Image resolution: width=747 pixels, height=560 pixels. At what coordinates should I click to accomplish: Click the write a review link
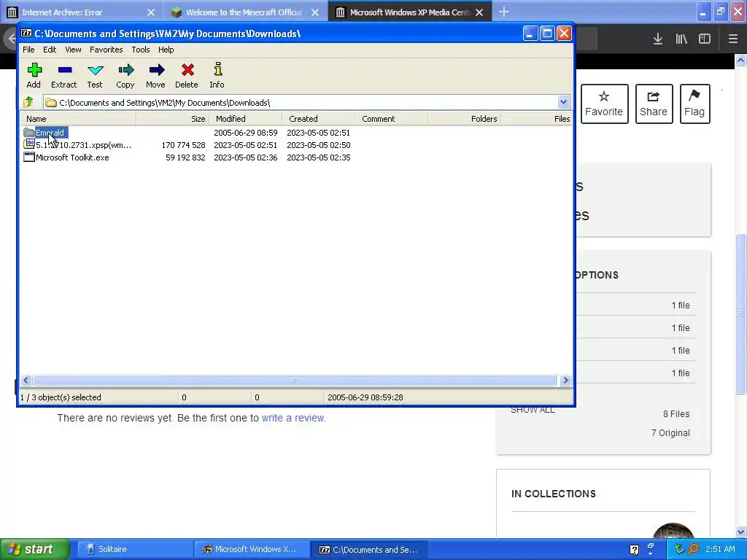(293, 418)
